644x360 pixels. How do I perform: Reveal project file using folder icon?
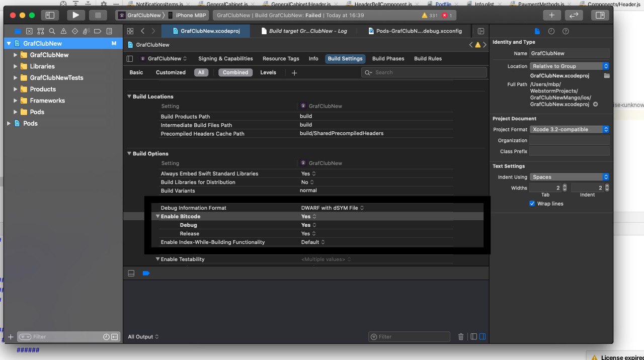[x=607, y=75]
